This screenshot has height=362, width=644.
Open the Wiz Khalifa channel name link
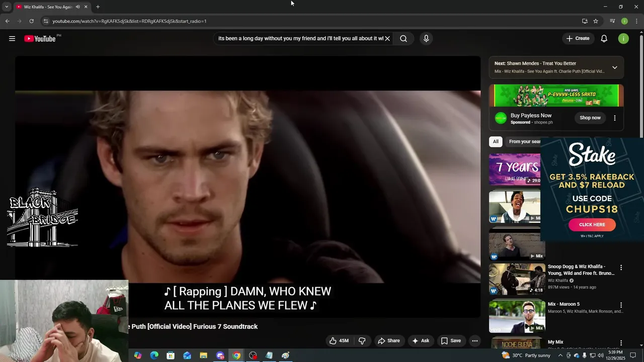pyautogui.click(x=558, y=281)
